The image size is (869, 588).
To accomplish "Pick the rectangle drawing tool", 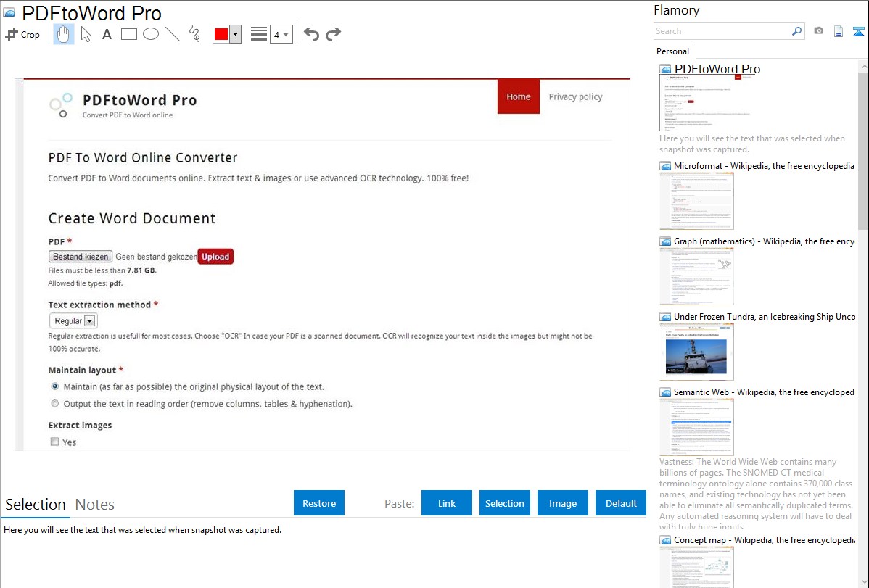I will point(128,34).
